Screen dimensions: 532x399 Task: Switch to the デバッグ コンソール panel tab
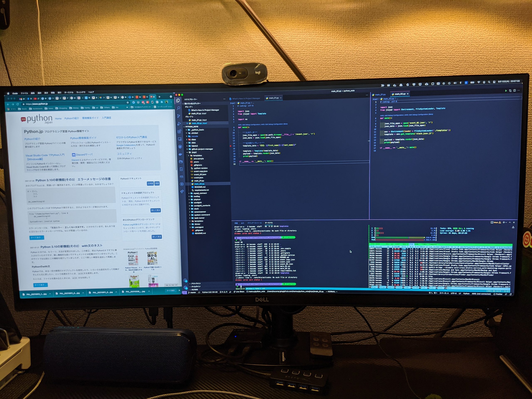(x=254, y=223)
